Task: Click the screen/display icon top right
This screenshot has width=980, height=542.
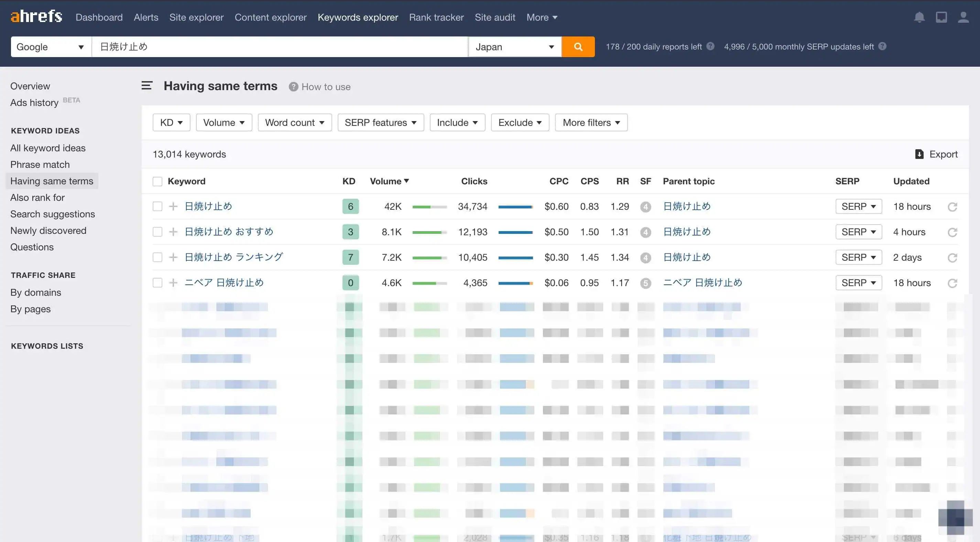Action: click(941, 17)
